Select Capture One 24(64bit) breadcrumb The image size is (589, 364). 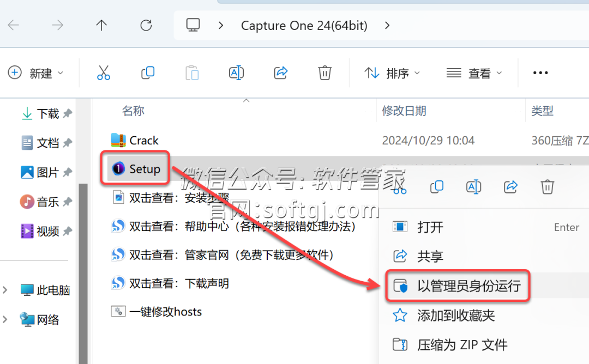click(304, 26)
